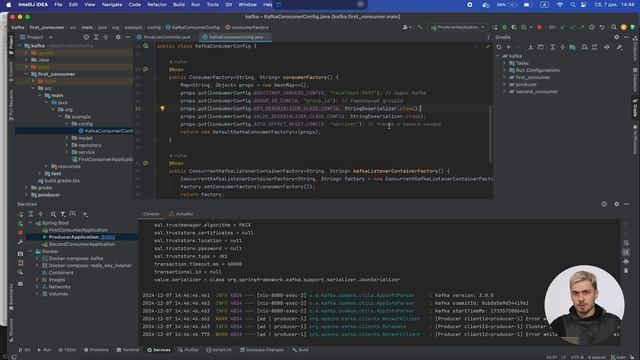Click the Wi-Fi icon in menu bar
Screen dimensions: 640x360
(560, 4)
